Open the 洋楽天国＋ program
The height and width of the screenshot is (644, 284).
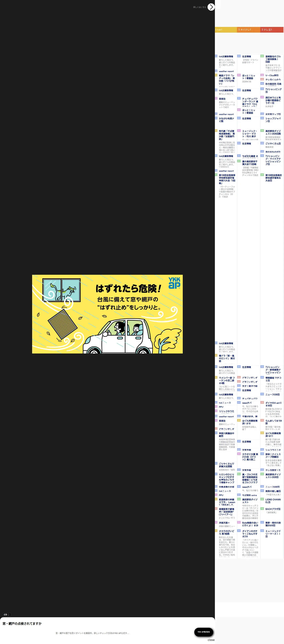tap(224, 522)
